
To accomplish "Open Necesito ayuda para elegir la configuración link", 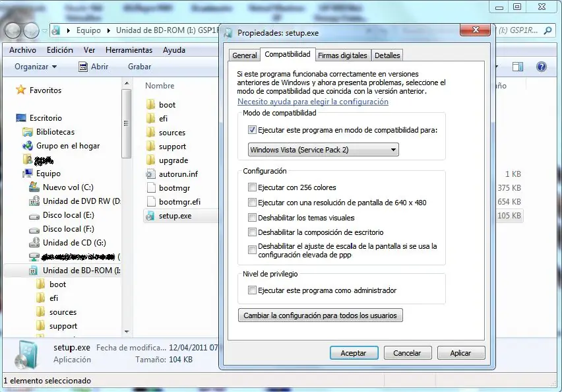I will tap(313, 102).
